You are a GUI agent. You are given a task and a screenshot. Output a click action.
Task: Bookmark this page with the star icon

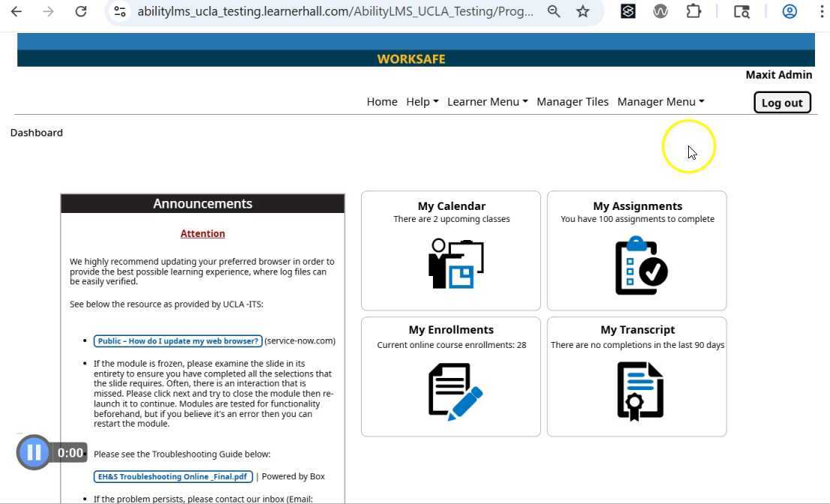coord(583,11)
